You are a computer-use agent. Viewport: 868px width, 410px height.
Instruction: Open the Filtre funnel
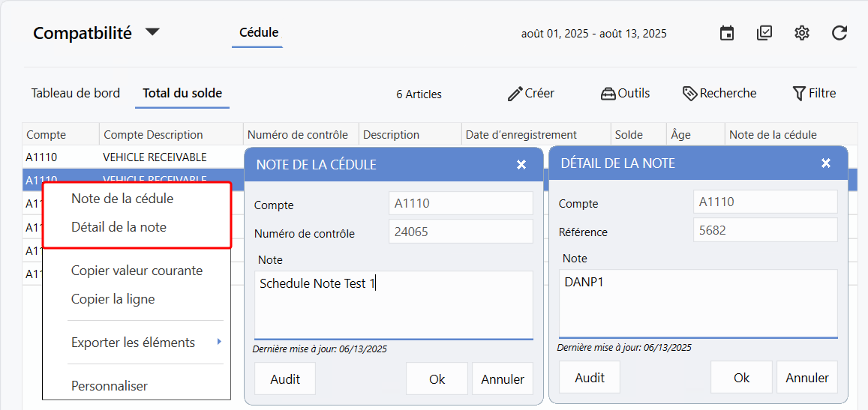[799, 94]
